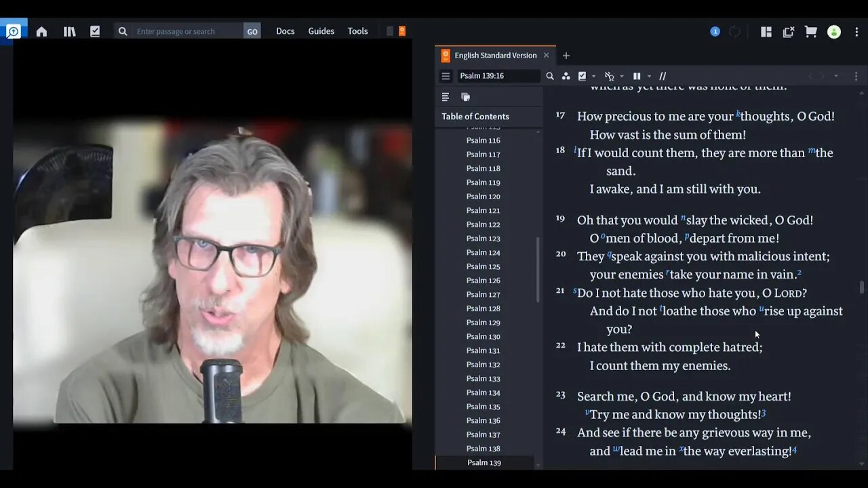Open the three-dots reading plan icon
Image resolution: width=868 pixels, height=488 pixels.
[x=566, y=76]
